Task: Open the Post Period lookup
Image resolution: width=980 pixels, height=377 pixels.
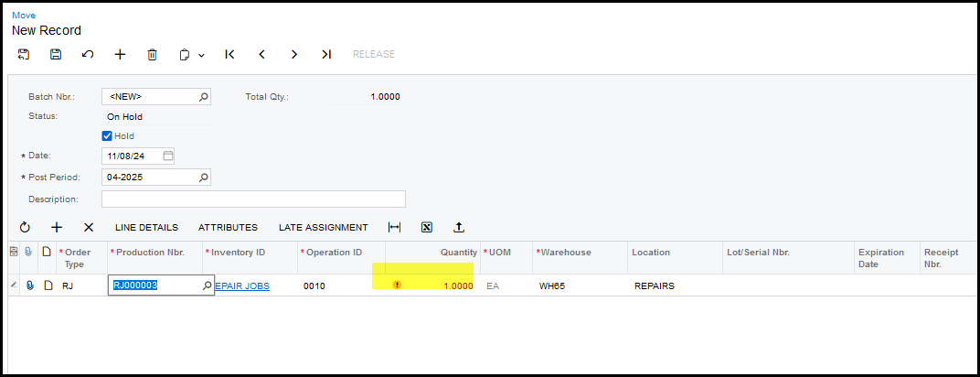Action: coord(203,178)
